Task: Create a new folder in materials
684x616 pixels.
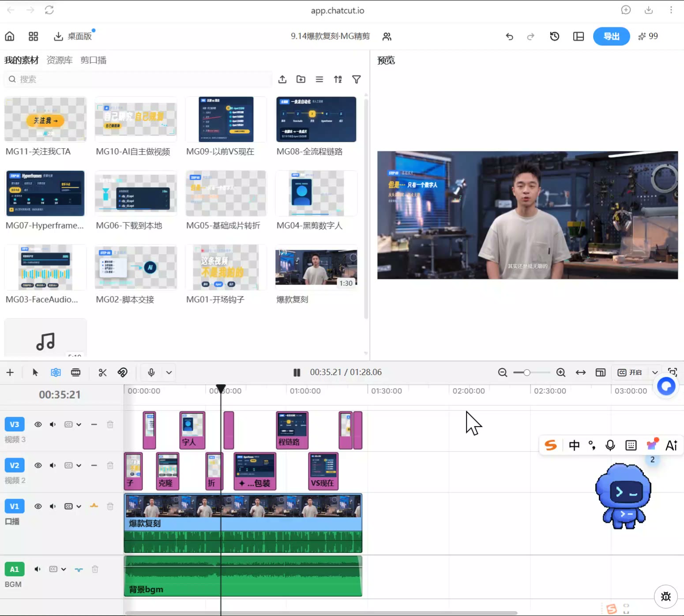Action: [x=301, y=79]
